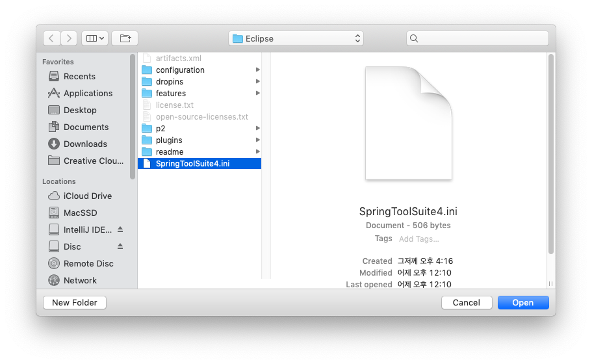Click the preview filename SpringToolSuite4.ini heading

(x=408, y=211)
